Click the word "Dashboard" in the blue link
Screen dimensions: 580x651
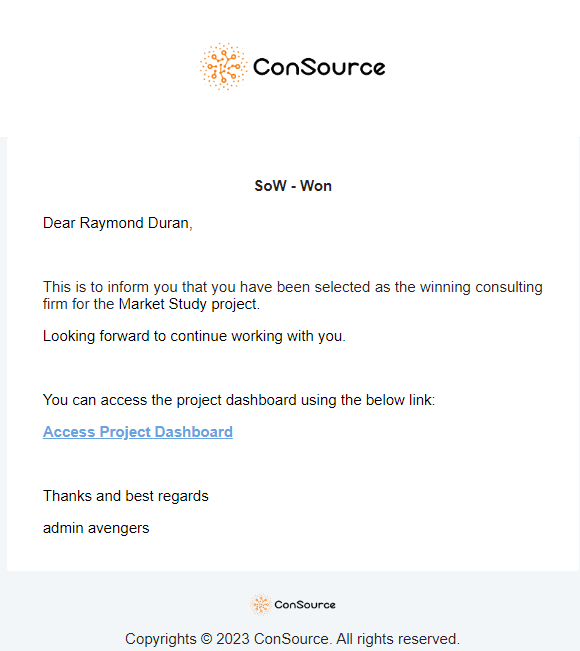[193, 432]
